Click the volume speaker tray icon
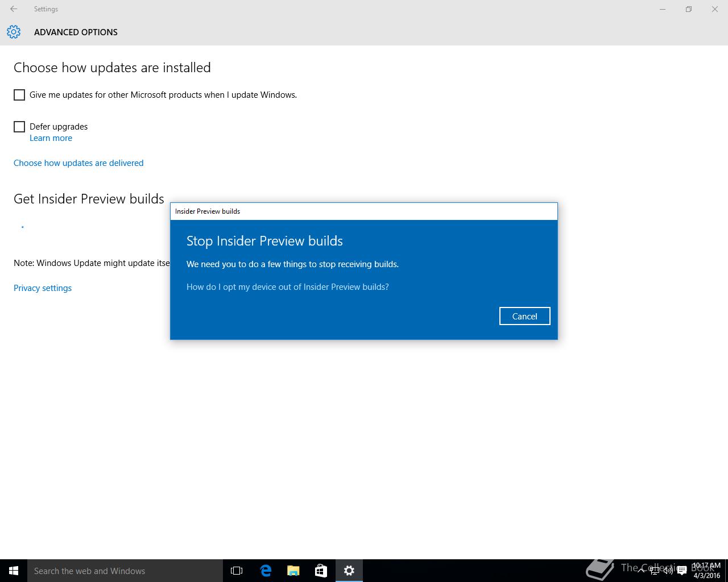The width and height of the screenshot is (728, 582). [668, 571]
